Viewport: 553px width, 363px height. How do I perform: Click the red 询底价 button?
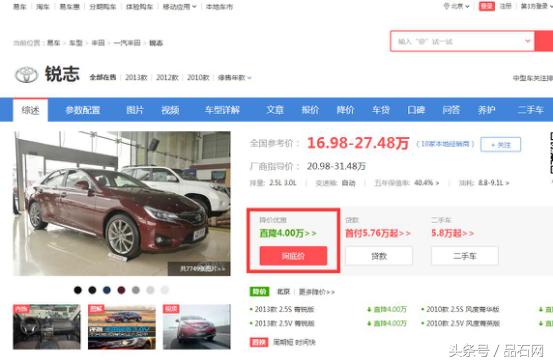pyautogui.click(x=293, y=256)
